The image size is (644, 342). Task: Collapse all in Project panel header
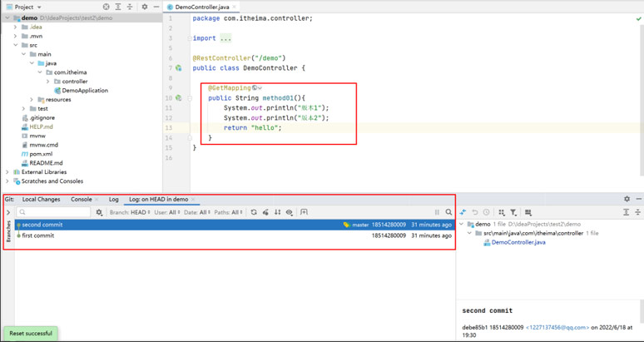(x=130, y=7)
